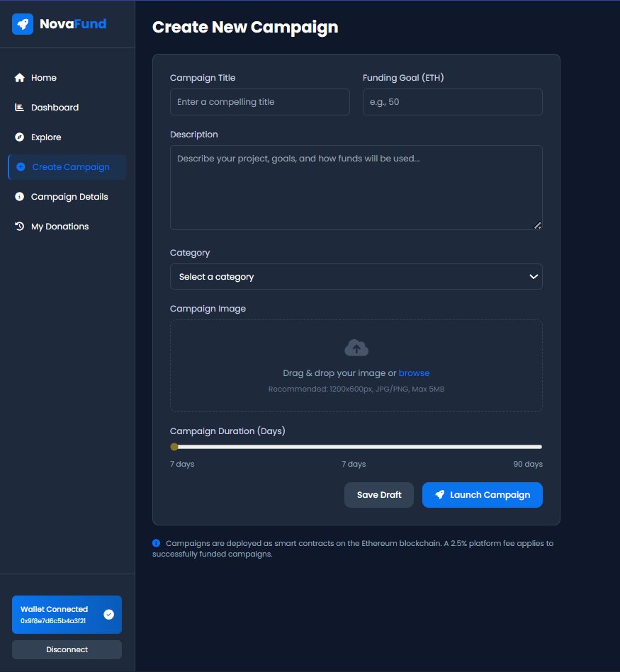
Task: Click the Campaign Image label
Action: (x=208, y=309)
